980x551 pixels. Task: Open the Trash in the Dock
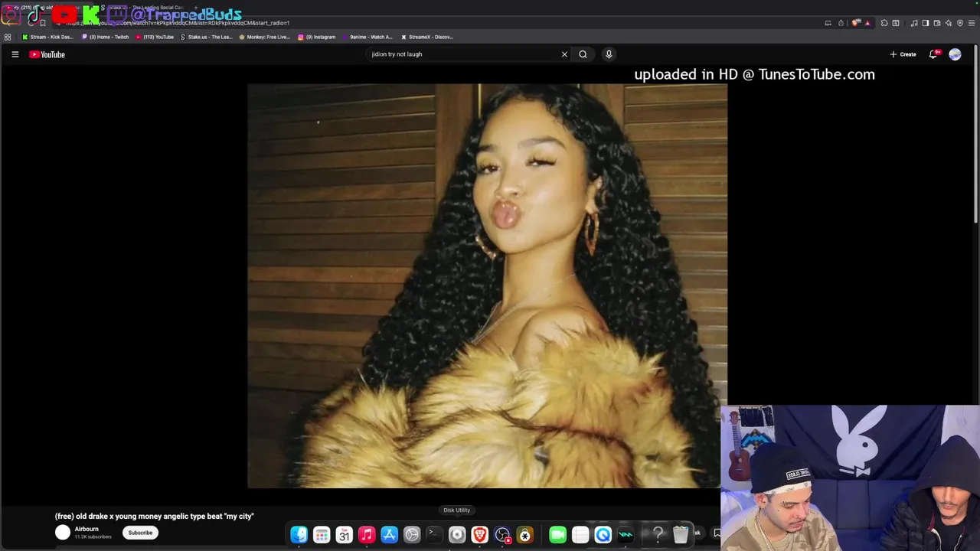tap(681, 535)
